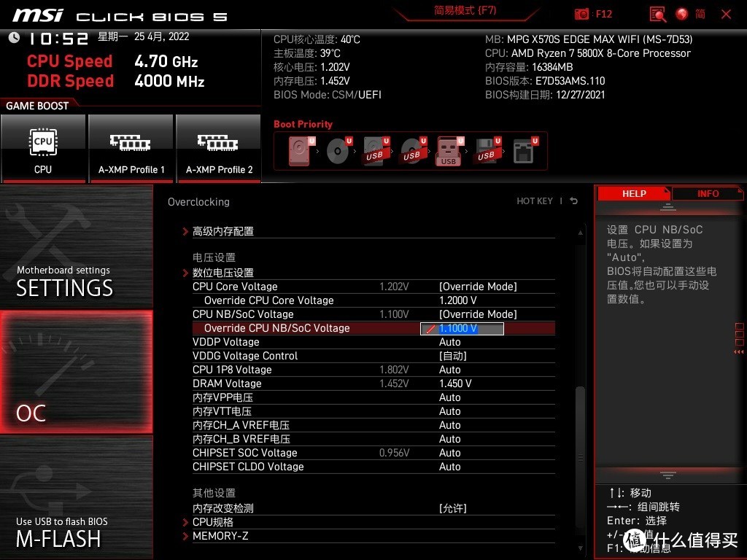Open the HOT KEY list
The width and height of the screenshot is (747, 560).
pos(535,201)
